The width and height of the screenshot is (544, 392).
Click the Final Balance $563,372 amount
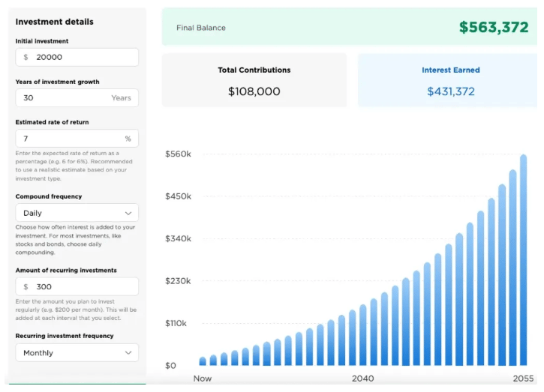[x=494, y=28]
